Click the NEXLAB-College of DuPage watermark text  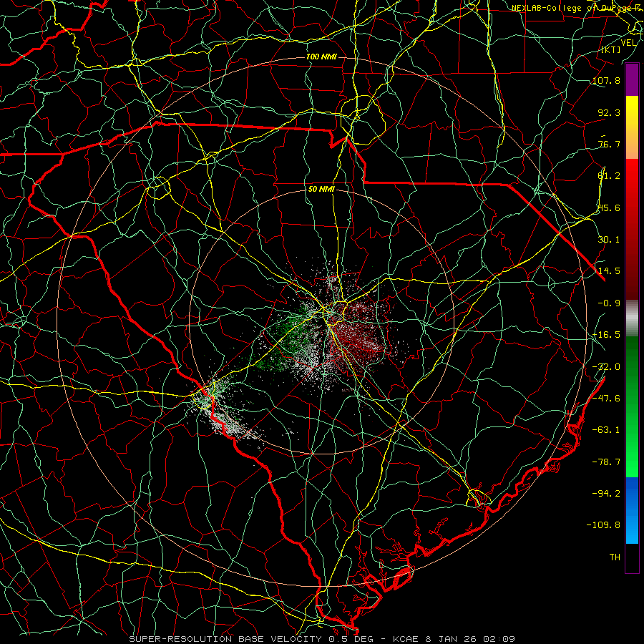(x=577, y=8)
